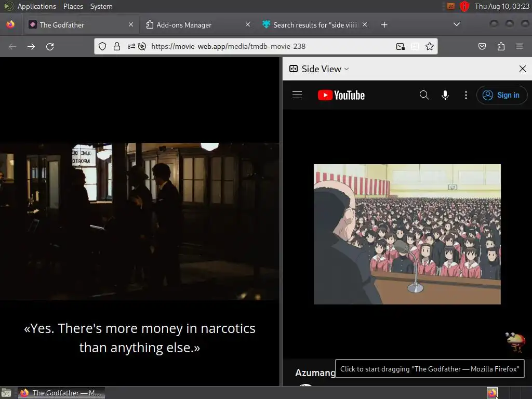This screenshot has height=399, width=532.
Task: Go back to the previous page
Action: pyautogui.click(x=12, y=46)
